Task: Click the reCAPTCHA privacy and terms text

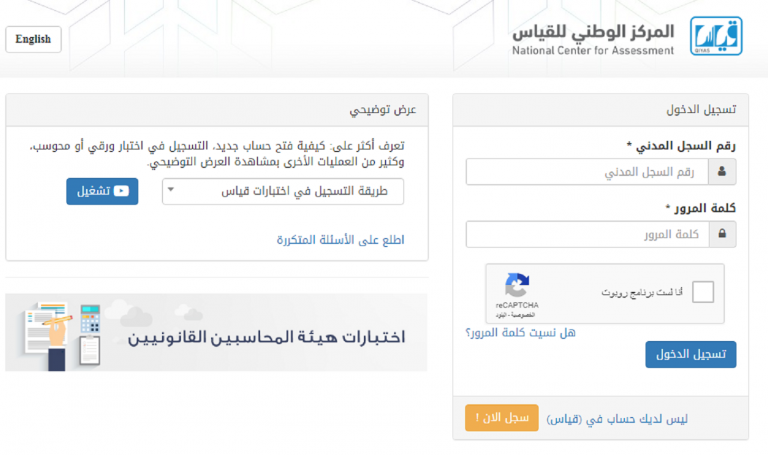Action: 515,315
